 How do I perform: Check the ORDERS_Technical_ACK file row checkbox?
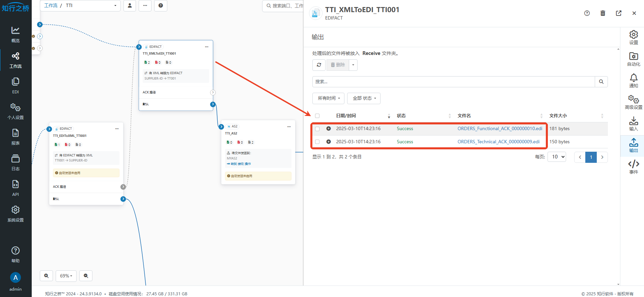(317, 142)
